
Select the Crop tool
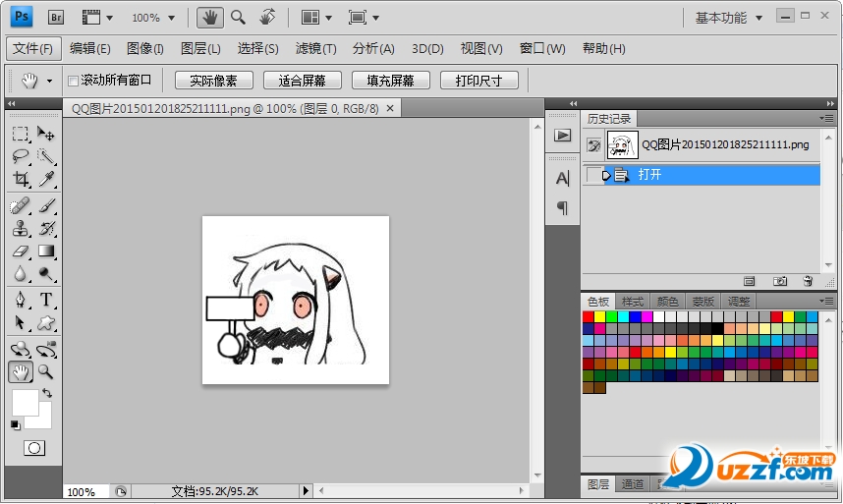pyautogui.click(x=21, y=180)
